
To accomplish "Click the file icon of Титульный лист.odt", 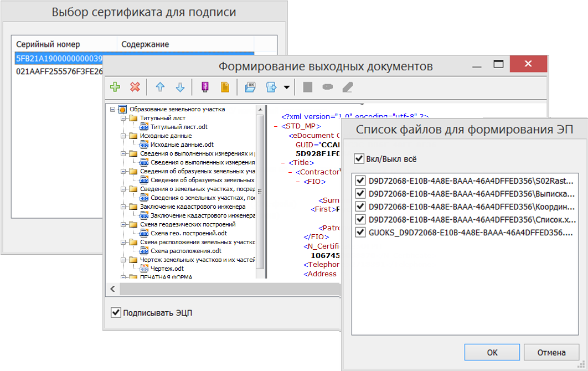I will [144, 127].
